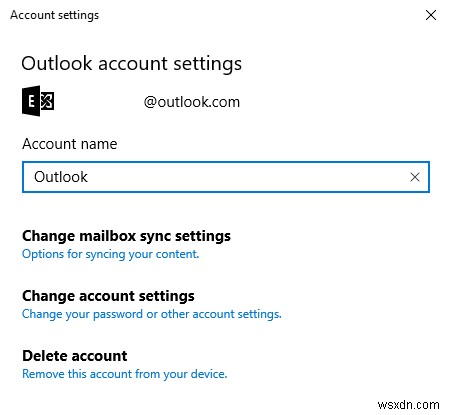
Task: Focus the Account name input containing Outlook
Action: [x=226, y=177]
